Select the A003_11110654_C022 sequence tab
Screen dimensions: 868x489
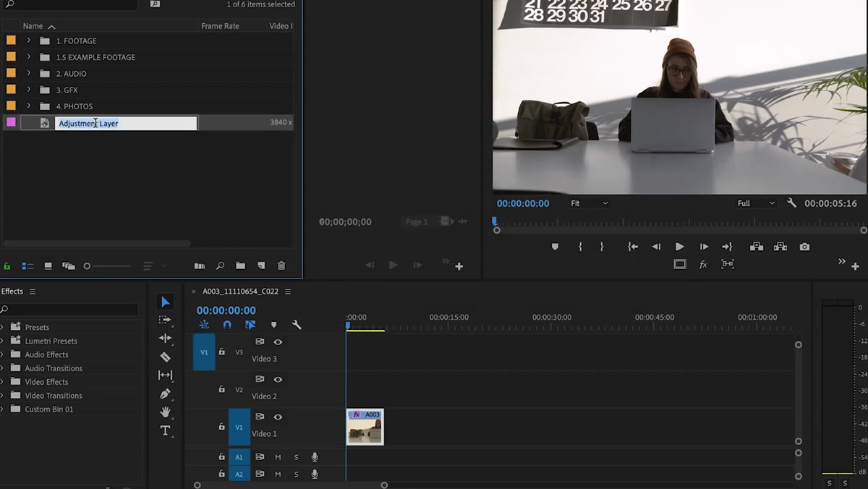coord(240,292)
